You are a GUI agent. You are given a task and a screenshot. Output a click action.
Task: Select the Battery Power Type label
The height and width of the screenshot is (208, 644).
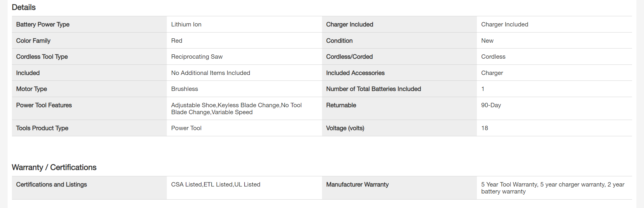tap(43, 25)
